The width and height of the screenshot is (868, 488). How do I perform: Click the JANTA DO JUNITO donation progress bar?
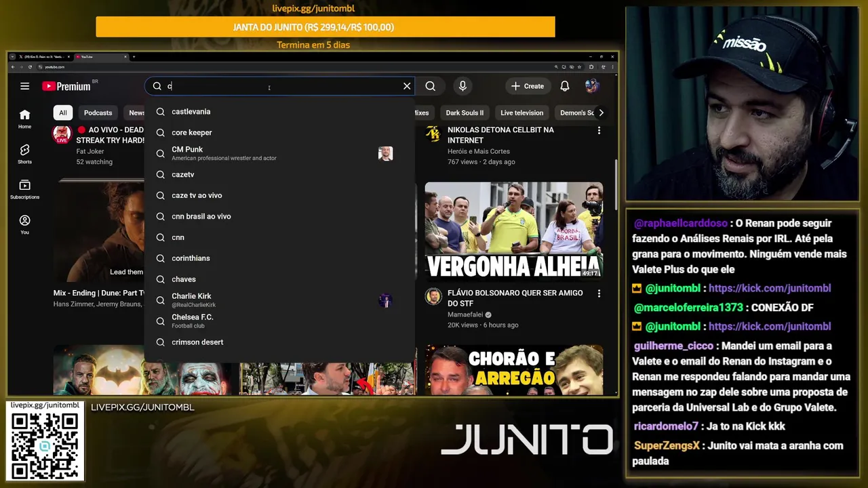(x=325, y=27)
